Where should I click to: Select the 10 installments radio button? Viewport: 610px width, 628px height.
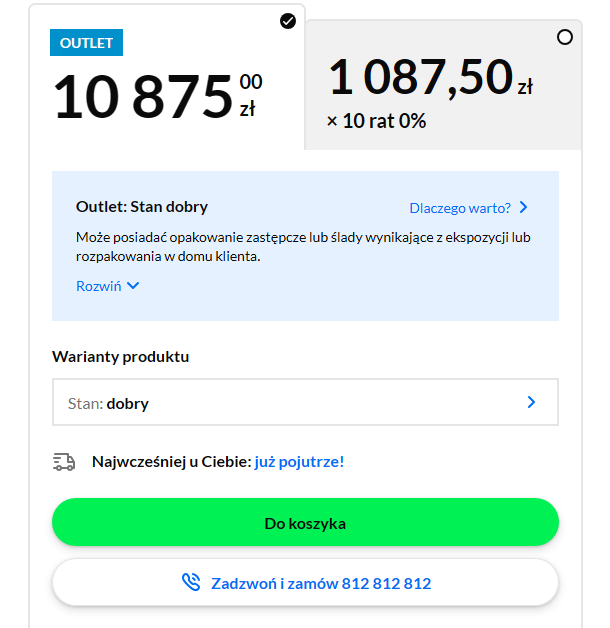click(564, 37)
